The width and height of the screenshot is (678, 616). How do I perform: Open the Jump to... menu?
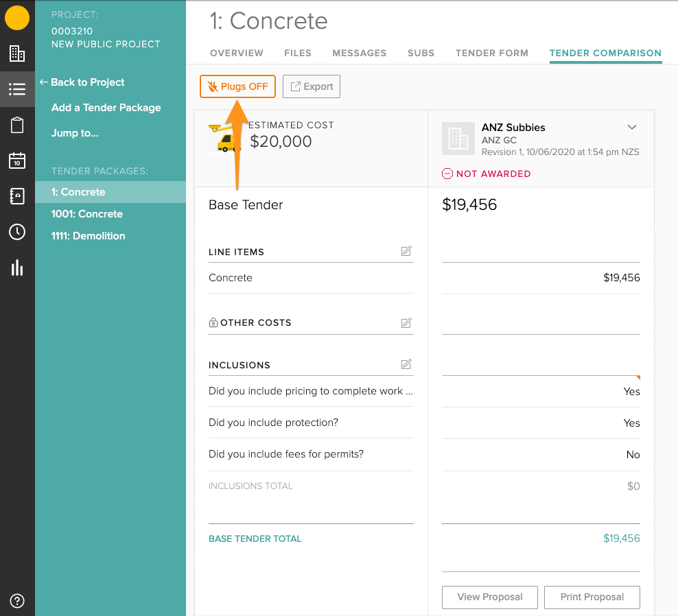(x=75, y=133)
